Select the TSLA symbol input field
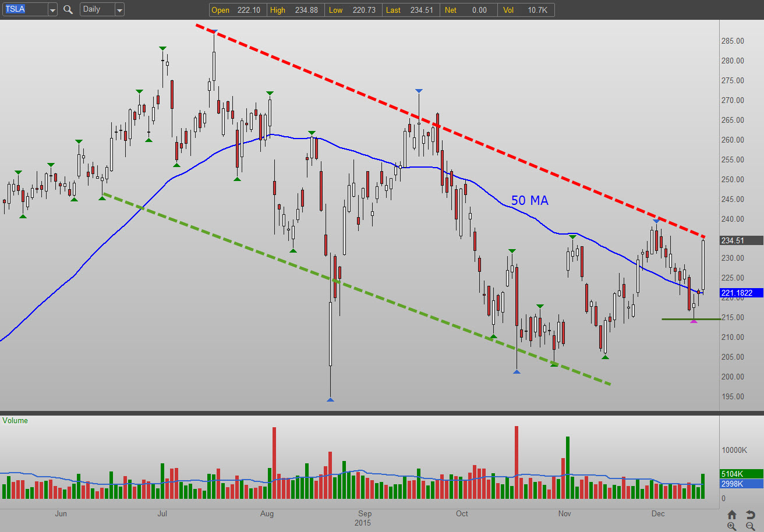Screen dimensions: 764x532 pyautogui.click(x=24, y=10)
